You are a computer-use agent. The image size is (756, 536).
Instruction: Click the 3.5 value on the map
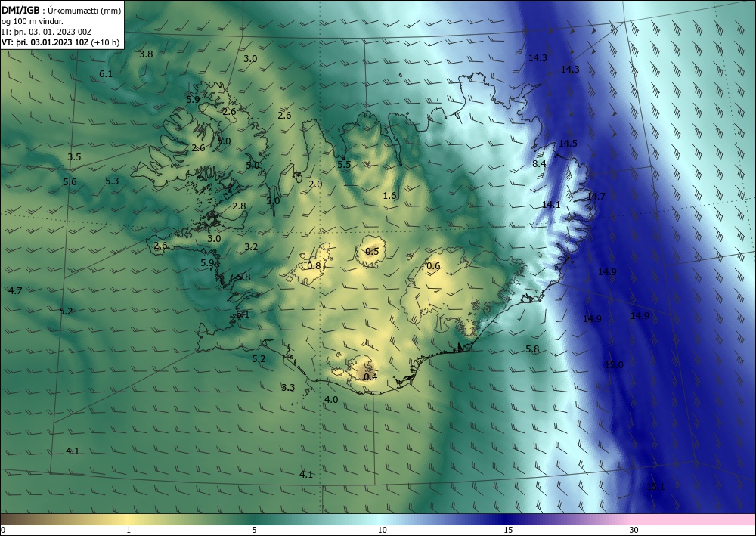coord(74,156)
